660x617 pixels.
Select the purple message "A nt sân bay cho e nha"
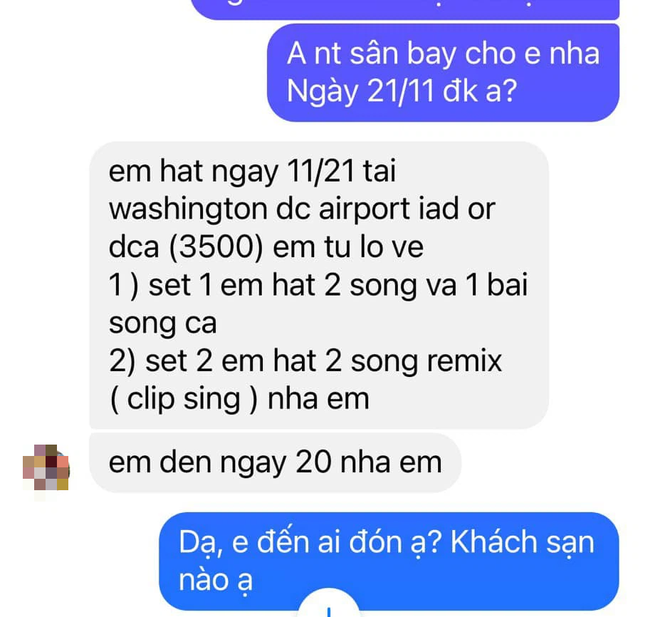443,73
